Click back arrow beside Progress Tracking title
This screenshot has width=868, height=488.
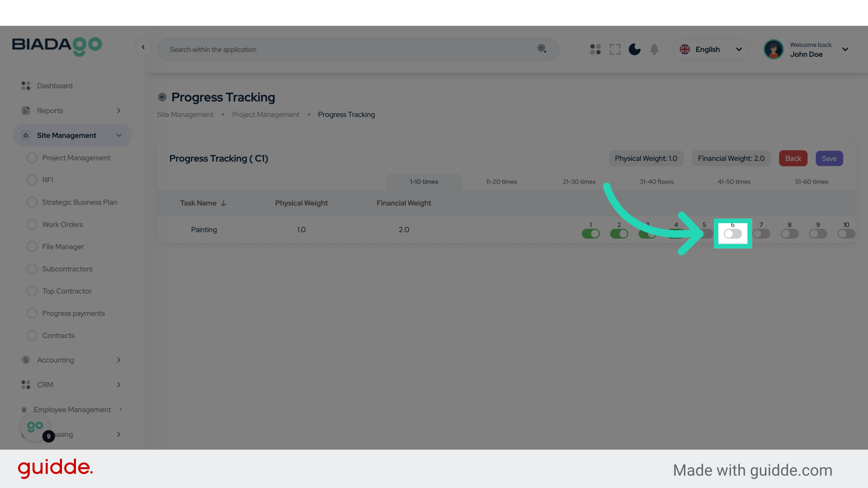pyautogui.click(x=162, y=97)
